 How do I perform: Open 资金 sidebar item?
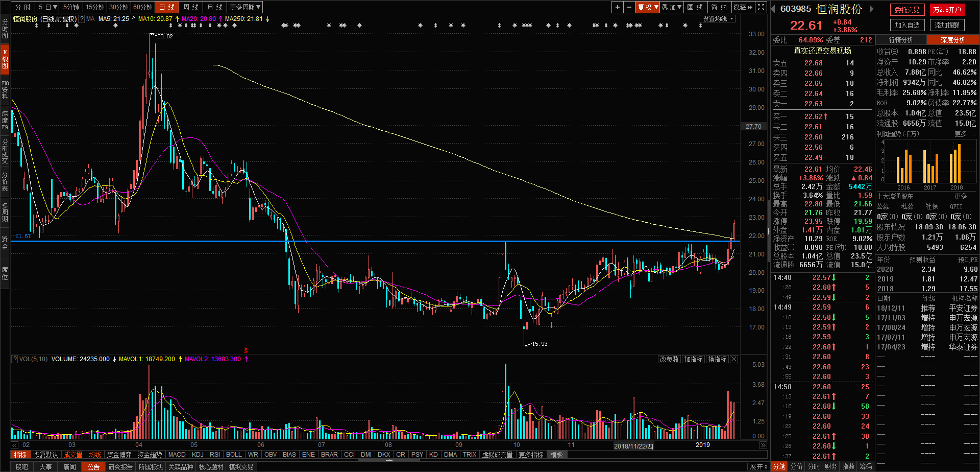tap(5, 243)
